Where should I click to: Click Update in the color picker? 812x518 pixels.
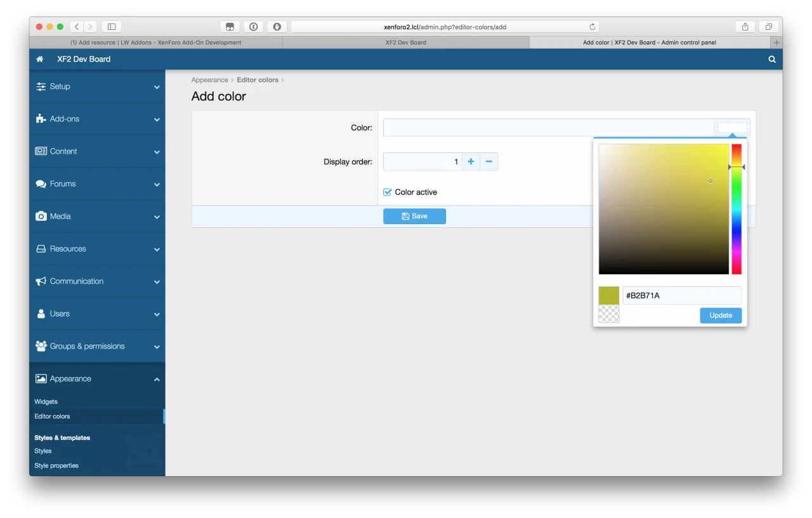point(721,315)
